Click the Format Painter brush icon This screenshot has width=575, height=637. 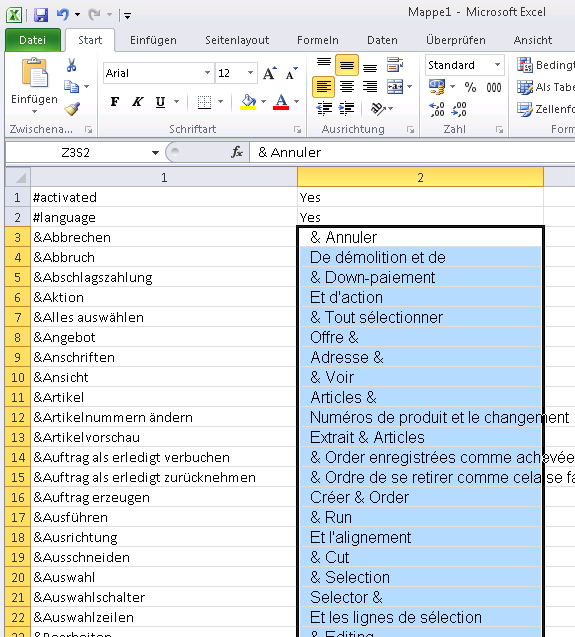[x=72, y=108]
